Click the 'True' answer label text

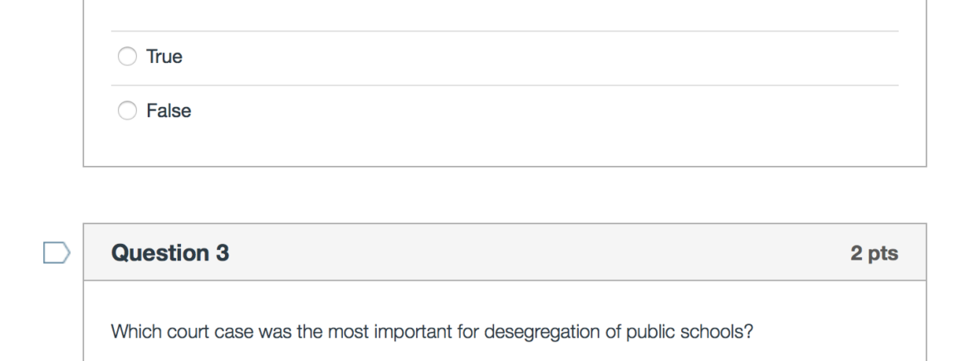tap(164, 57)
